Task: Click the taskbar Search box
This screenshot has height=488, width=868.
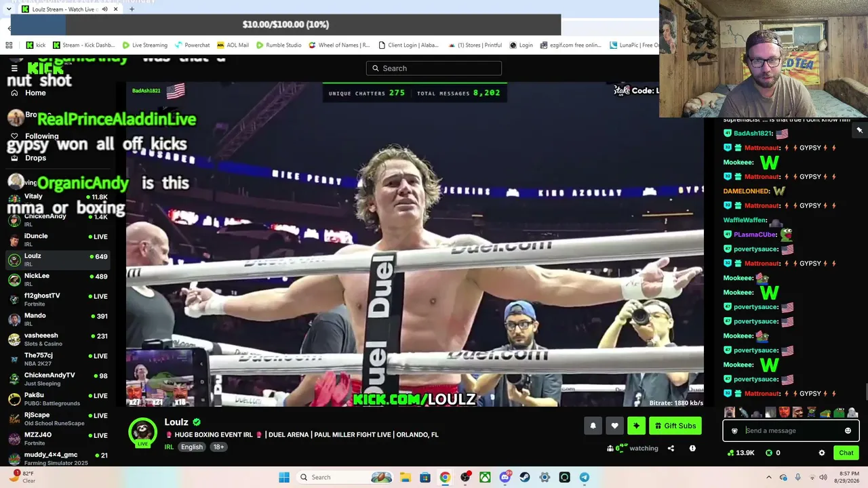Action: click(346, 477)
